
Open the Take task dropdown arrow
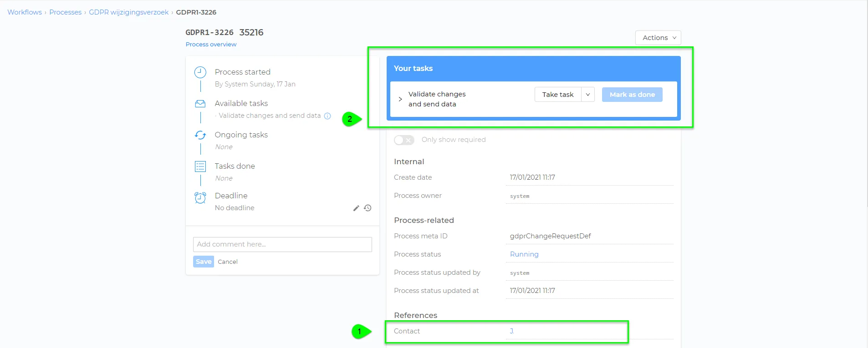click(x=588, y=95)
